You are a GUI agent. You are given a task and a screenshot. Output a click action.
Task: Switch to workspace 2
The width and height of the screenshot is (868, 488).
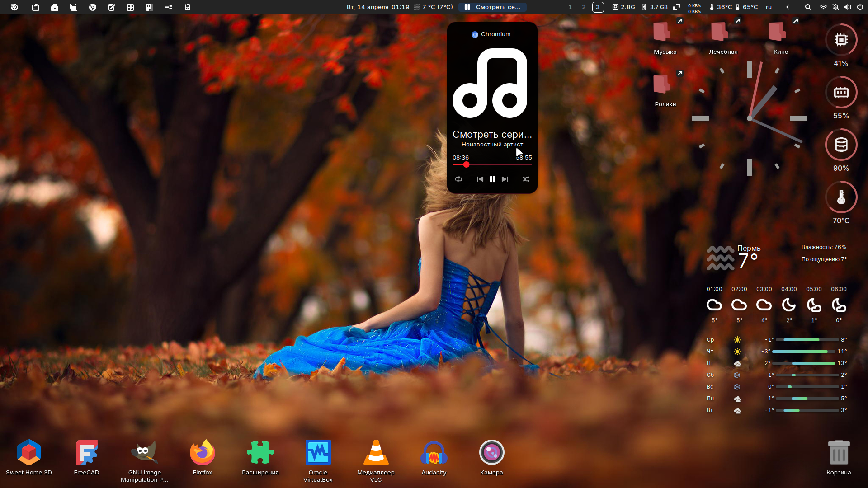[584, 7]
